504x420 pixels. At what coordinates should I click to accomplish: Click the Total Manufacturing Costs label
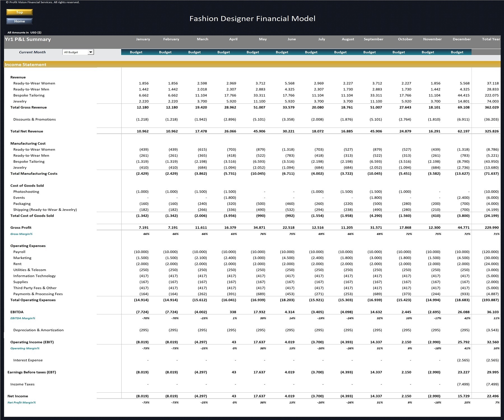pos(34,174)
